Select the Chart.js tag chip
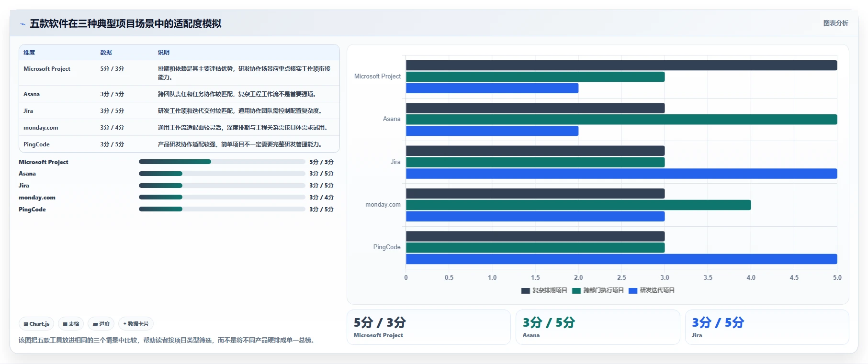 36,324
